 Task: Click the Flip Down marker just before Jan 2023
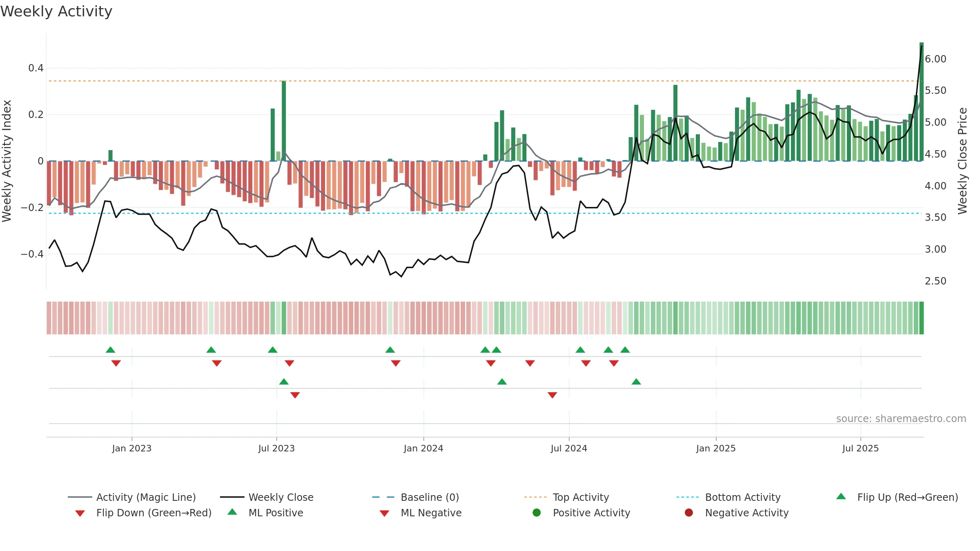pyautogui.click(x=116, y=363)
